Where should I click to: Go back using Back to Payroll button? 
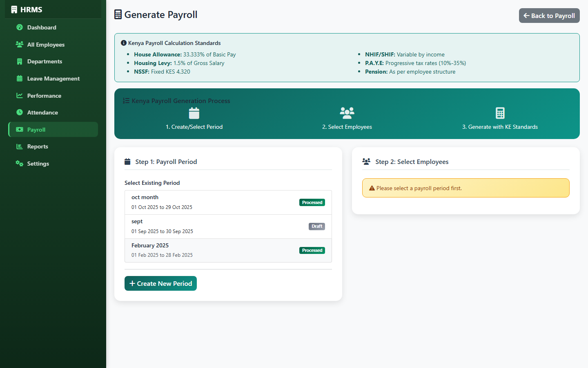coord(549,16)
